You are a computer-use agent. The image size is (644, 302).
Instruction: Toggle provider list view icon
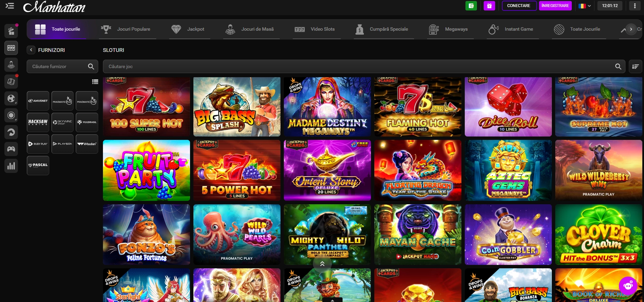pyautogui.click(x=95, y=82)
